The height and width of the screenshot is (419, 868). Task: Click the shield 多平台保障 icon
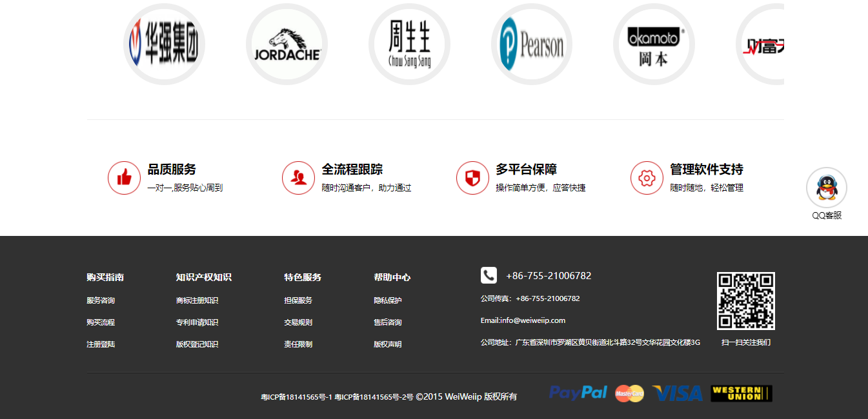pos(472,177)
